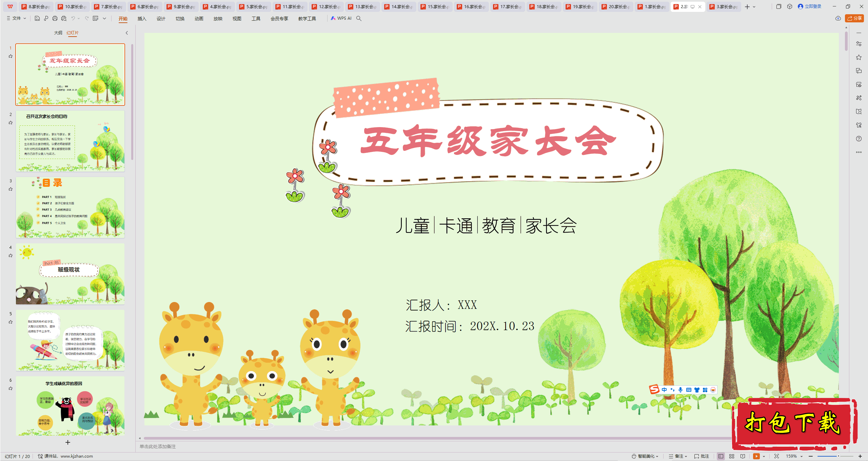Viewport: 868px width, 461px height.
Task: Expand the slideshow options dropdown arrow
Action: pyautogui.click(x=764, y=456)
